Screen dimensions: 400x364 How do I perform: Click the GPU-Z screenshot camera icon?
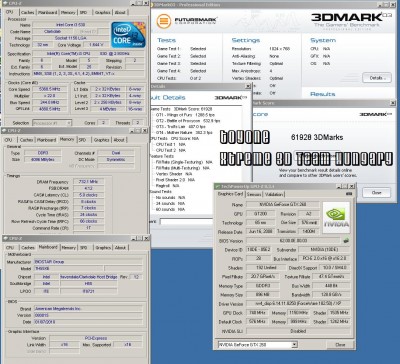(x=349, y=194)
